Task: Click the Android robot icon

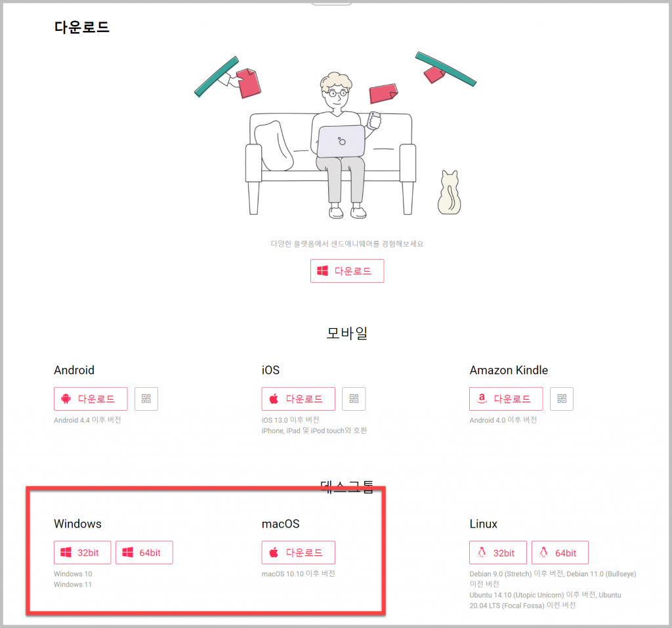Action: (x=66, y=399)
